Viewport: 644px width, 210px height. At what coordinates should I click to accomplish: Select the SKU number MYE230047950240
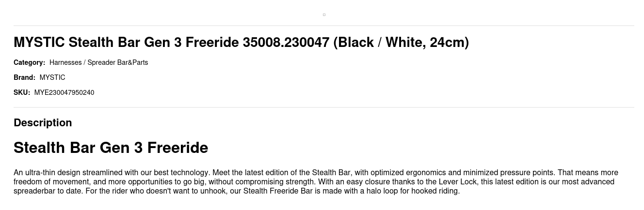coord(64,92)
